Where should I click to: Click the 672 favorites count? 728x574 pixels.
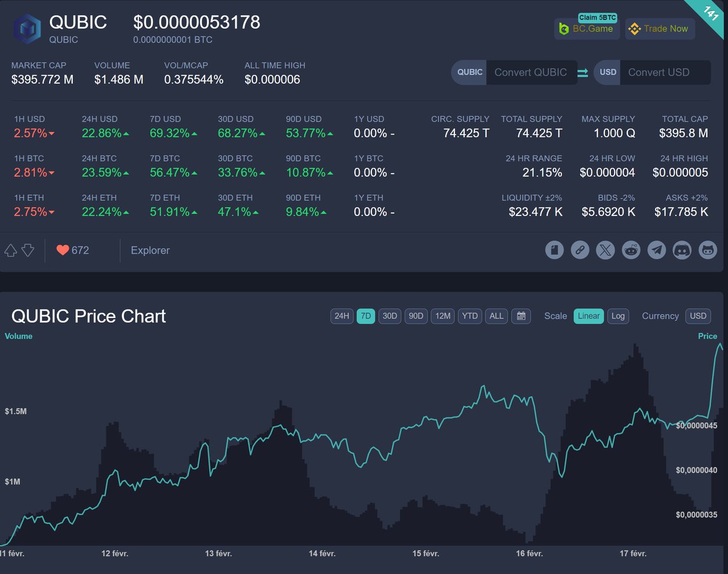point(80,250)
